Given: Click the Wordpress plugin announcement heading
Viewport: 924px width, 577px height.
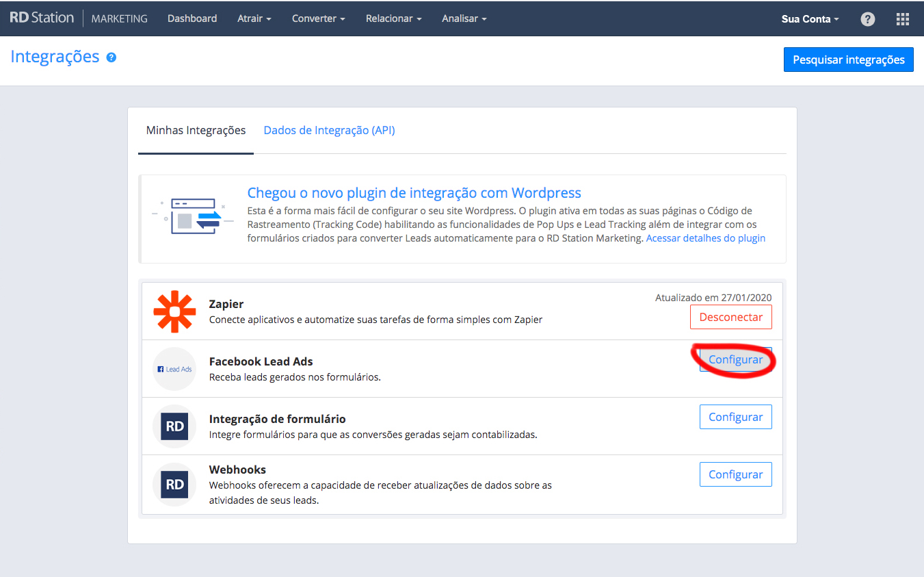Looking at the screenshot, I should coord(414,193).
